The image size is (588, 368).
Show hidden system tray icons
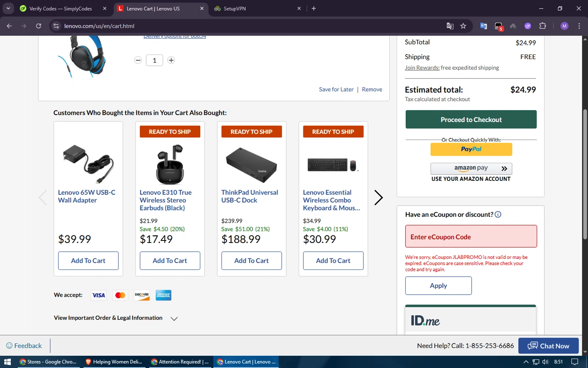click(526, 362)
